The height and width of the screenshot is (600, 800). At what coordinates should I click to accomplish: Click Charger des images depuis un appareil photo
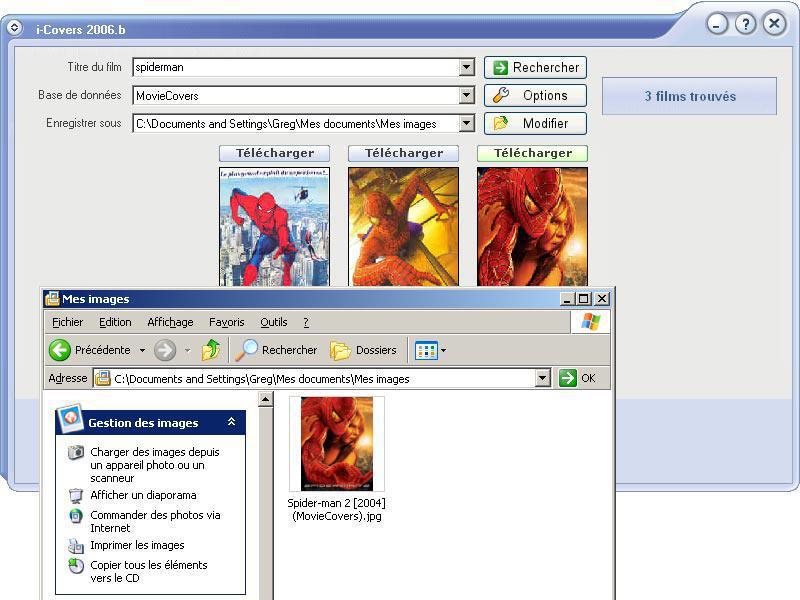click(155, 465)
